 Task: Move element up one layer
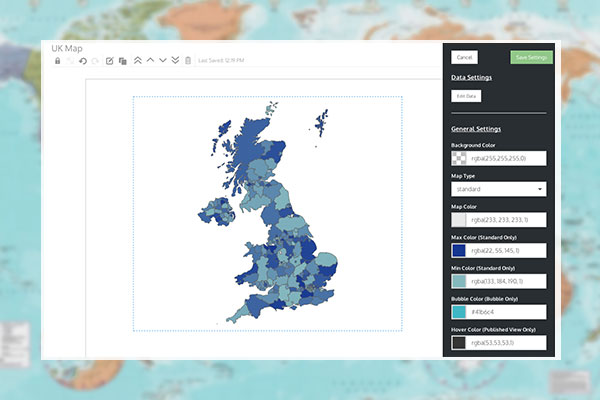150,61
